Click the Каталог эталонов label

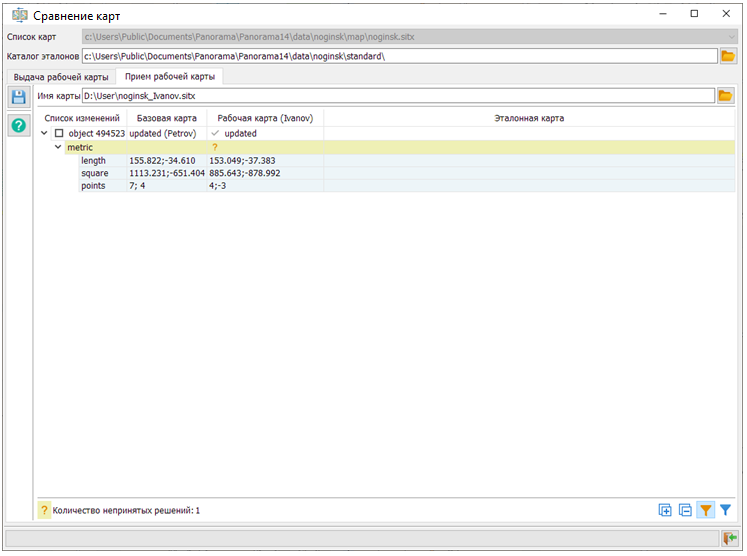43,56
